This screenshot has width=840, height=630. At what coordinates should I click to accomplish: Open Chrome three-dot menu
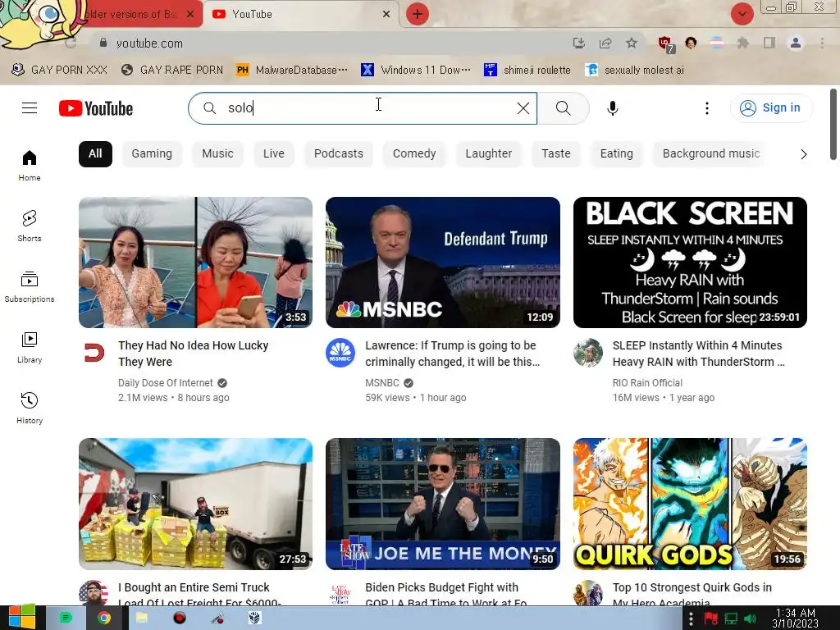pyautogui.click(x=822, y=43)
